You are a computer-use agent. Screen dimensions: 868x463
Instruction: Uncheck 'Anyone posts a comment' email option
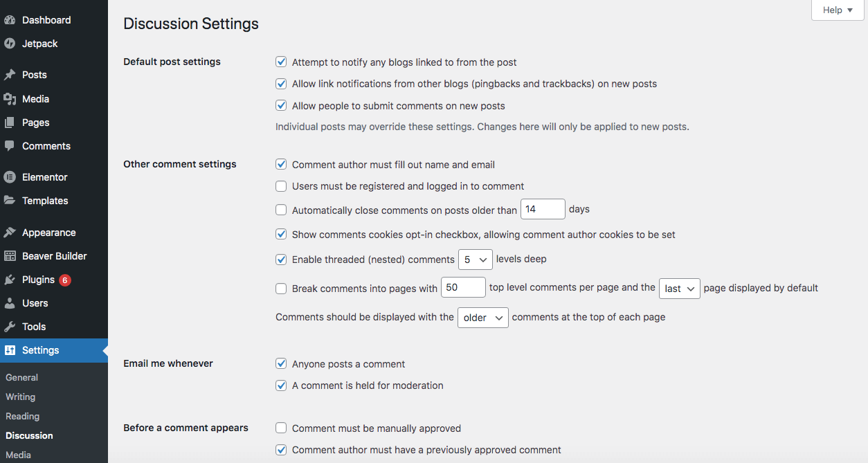[281, 364]
